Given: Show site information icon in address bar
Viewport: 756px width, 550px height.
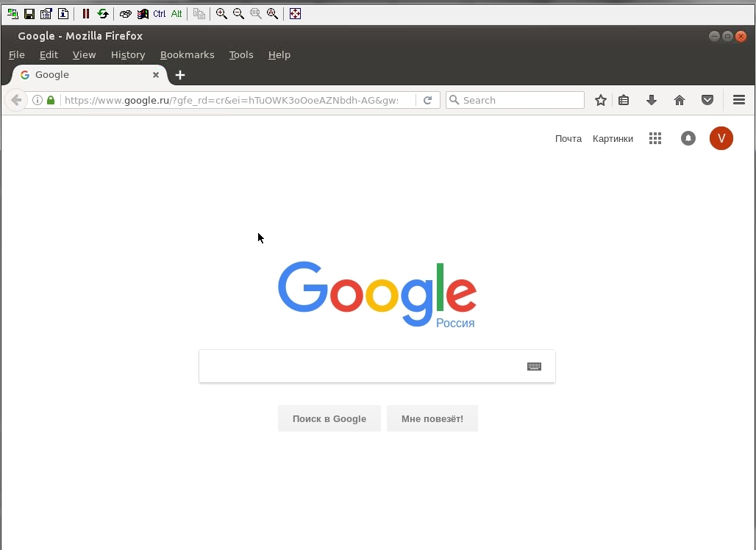Looking at the screenshot, I should [37, 100].
